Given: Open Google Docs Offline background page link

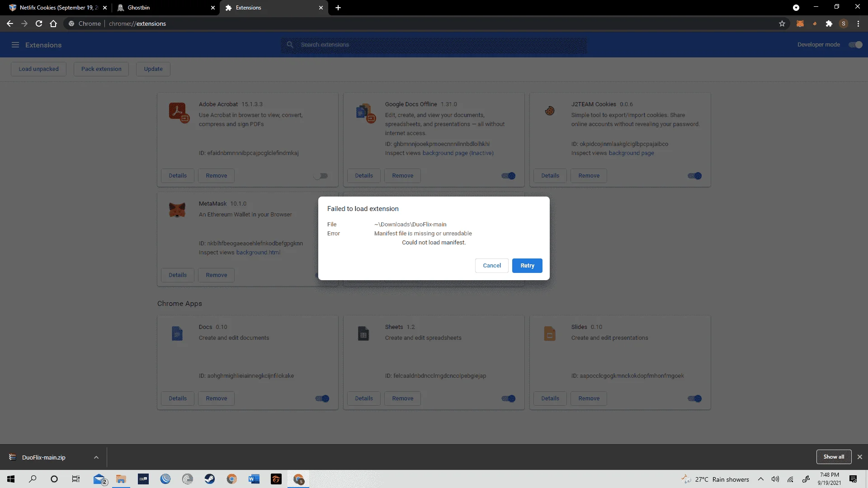Looking at the screenshot, I should (458, 153).
